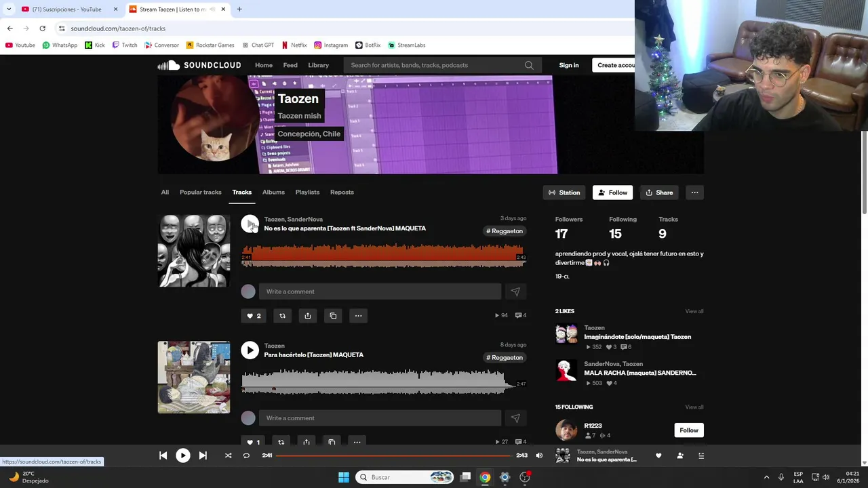Send comment on Para hacértelo
Image resolution: width=868 pixels, height=488 pixels.
click(x=515, y=418)
